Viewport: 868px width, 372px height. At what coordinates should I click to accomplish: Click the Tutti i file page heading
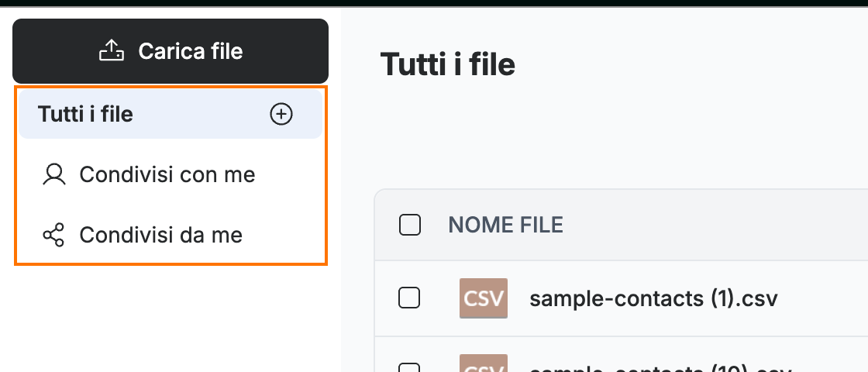click(448, 64)
